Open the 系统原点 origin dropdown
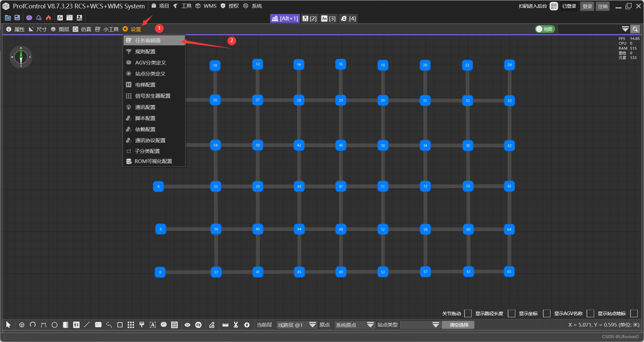Screen dimensions: 644x342 pyautogui.click(x=354, y=325)
